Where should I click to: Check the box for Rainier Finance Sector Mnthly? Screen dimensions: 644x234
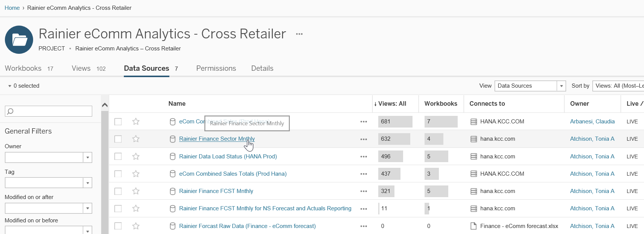[118, 139]
